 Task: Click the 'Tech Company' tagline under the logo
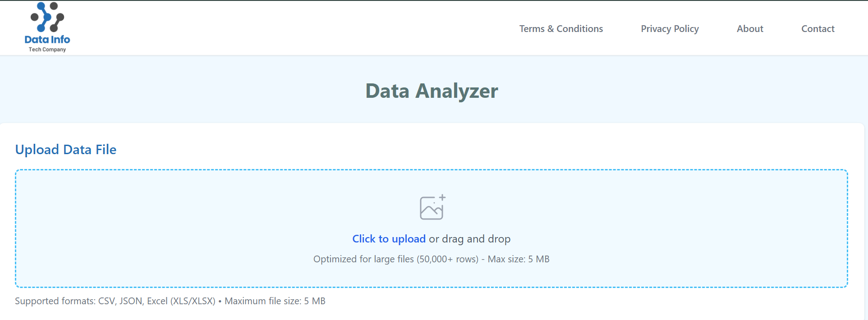(x=47, y=50)
